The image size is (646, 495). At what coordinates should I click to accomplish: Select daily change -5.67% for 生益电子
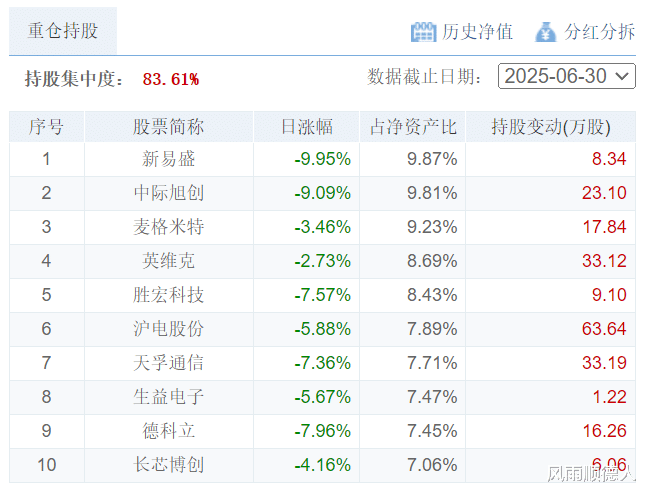tap(323, 397)
